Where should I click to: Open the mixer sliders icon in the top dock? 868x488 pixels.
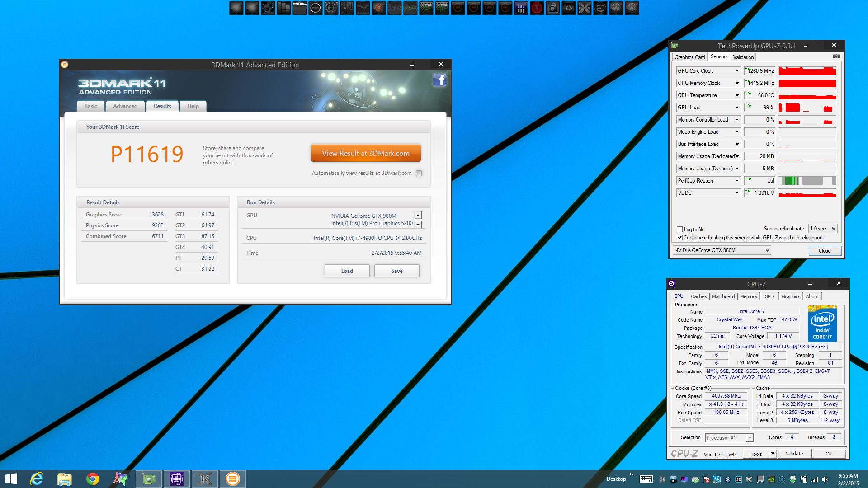pyautogui.click(x=346, y=8)
